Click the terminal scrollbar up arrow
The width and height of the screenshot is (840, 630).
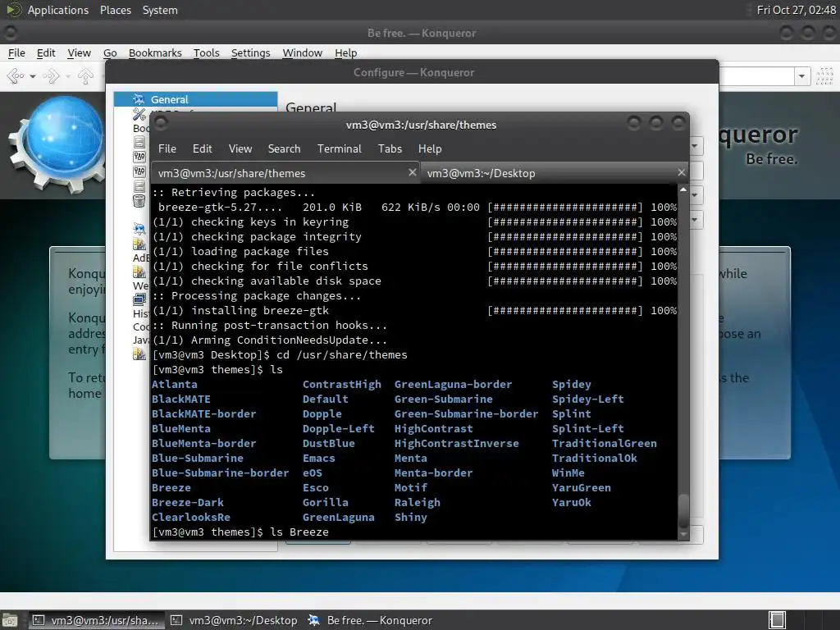tap(683, 190)
